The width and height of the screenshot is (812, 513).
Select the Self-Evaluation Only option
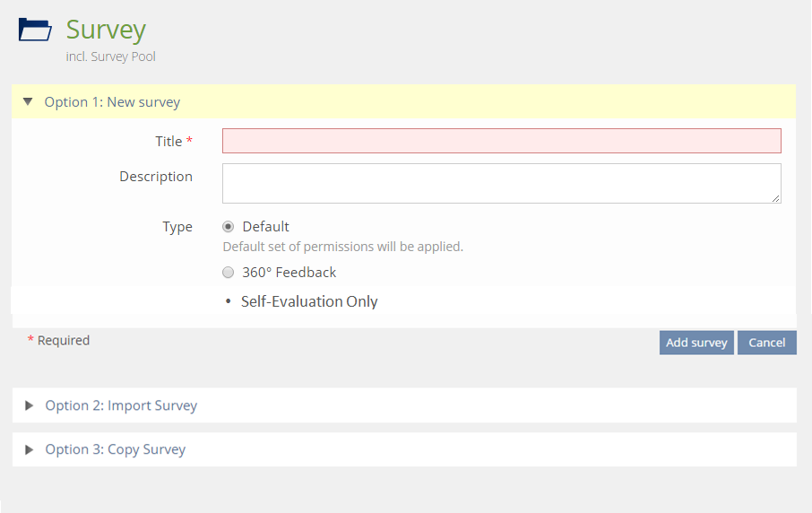click(x=308, y=302)
